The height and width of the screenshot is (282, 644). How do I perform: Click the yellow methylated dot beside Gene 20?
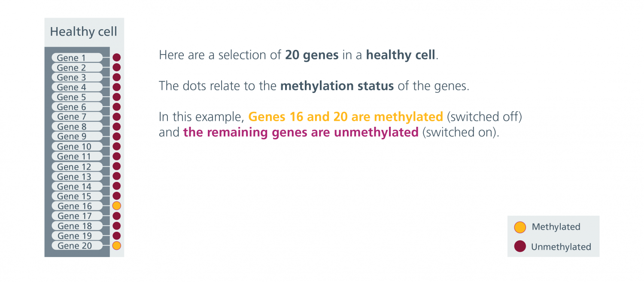tap(116, 246)
